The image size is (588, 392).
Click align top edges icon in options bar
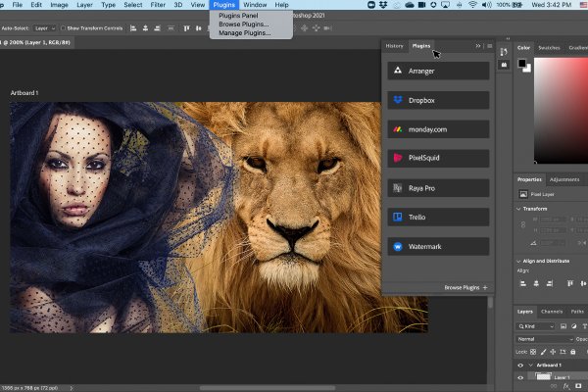point(186,28)
